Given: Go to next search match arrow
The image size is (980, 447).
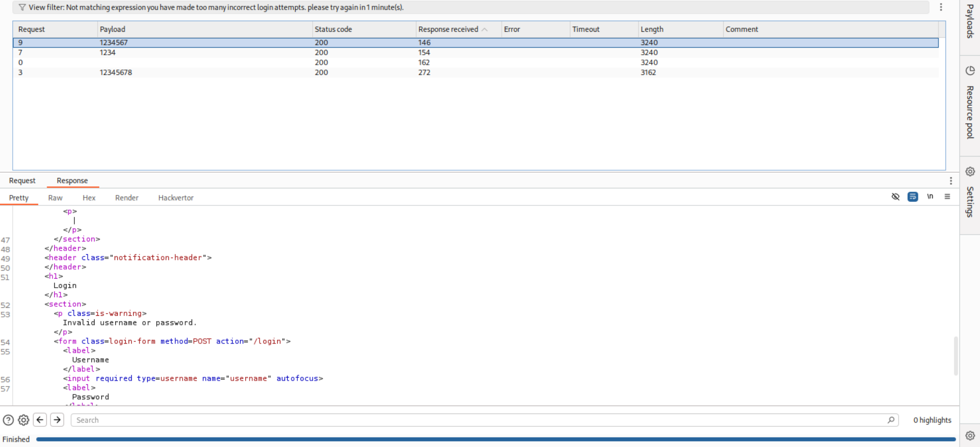Looking at the screenshot, I should 57,420.
